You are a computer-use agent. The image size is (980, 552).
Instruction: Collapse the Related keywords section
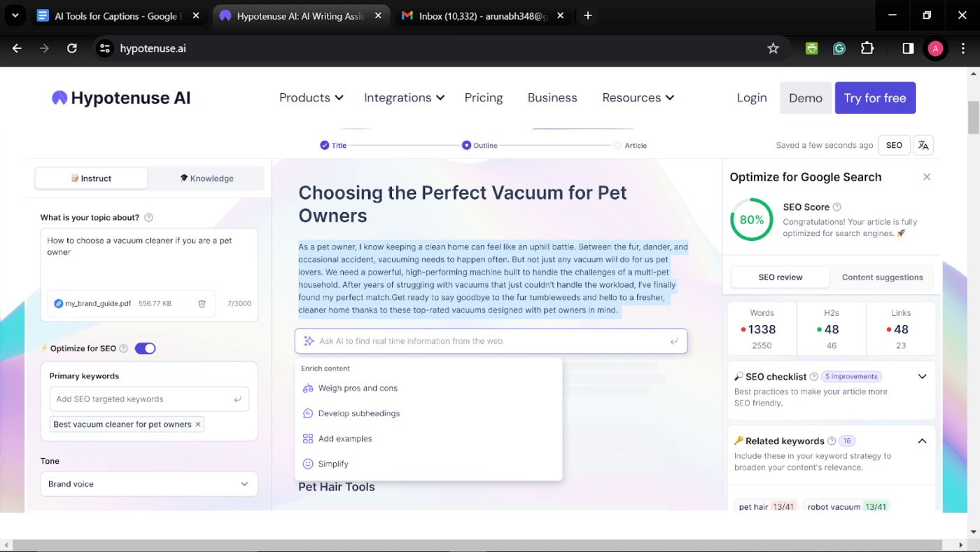coord(922,441)
